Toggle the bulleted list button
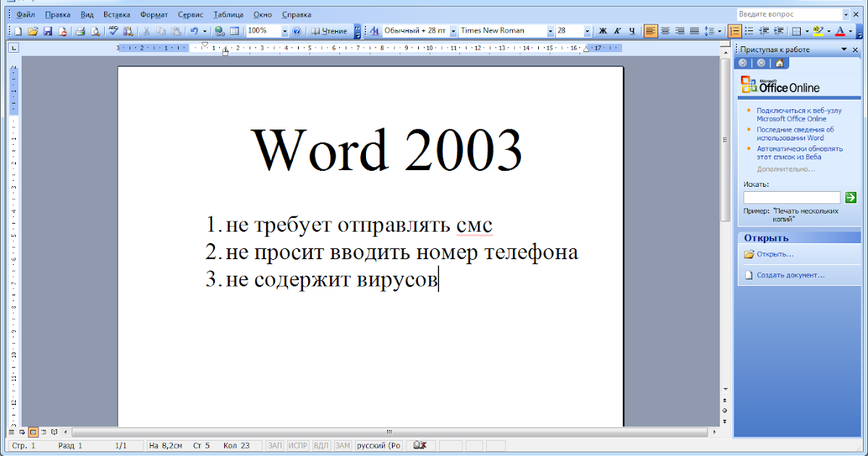The height and width of the screenshot is (456, 868). [x=749, y=31]
